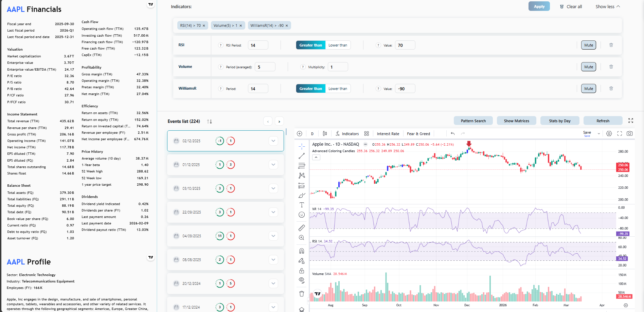Expand the 20/12/2024 event row
Viewport: 644px width, 312px height.
273,283
